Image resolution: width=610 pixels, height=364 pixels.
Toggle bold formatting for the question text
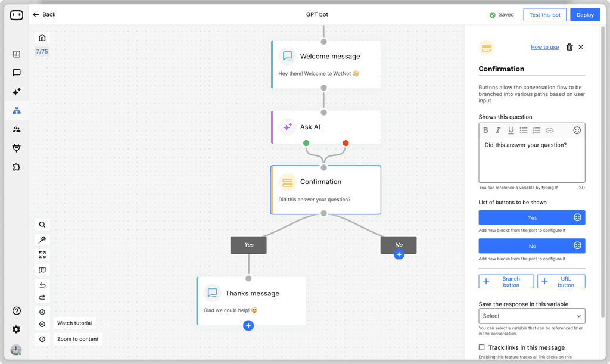tap(485, 130)
